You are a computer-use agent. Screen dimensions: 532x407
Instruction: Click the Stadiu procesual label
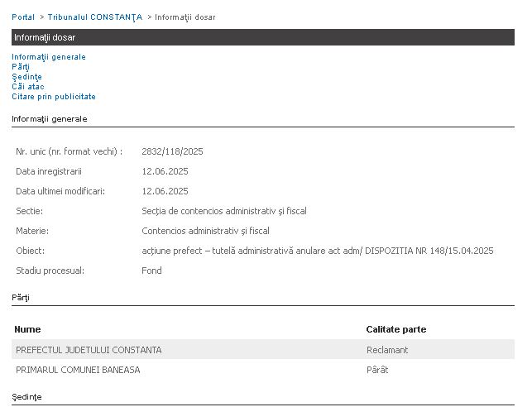(50, 271)
